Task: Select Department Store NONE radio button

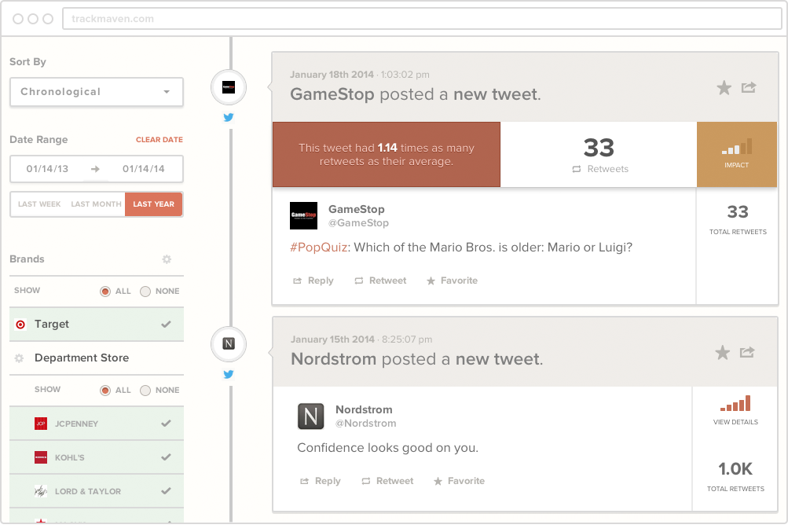Action: point(145,391)
